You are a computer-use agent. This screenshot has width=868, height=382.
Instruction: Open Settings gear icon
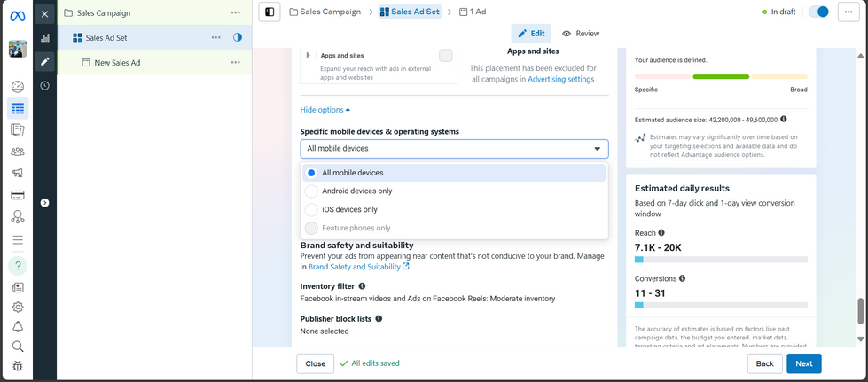[18, 307]
